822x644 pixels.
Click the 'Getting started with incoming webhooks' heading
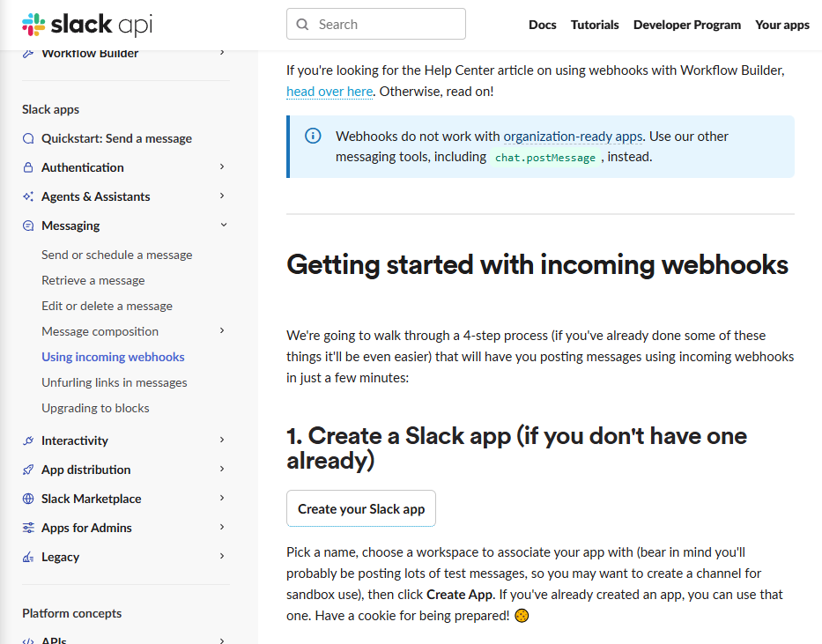coord(537,264)
